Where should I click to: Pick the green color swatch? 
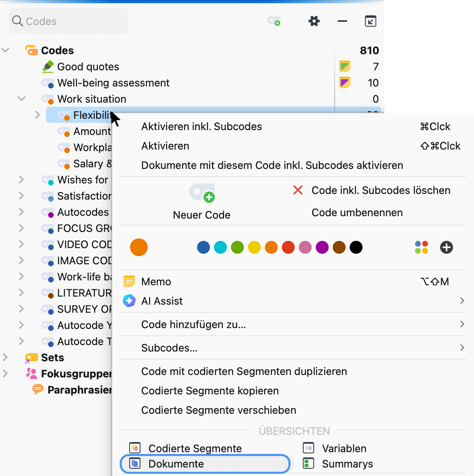tap(237, 247)
